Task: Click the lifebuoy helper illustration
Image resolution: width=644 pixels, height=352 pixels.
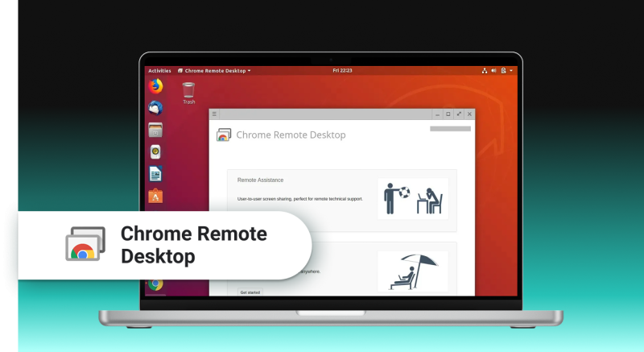Action: (x=413, y=198)
